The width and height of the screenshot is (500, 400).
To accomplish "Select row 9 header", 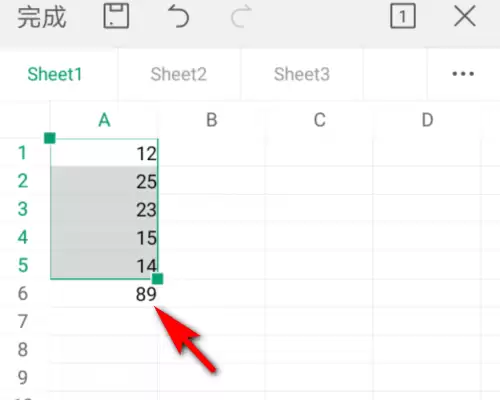I will click(x=23, y=378).
